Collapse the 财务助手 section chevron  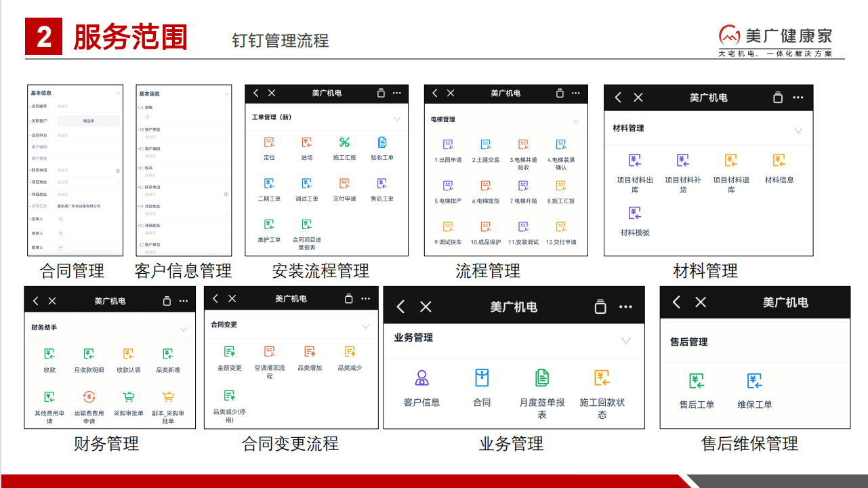pos(184,329)
